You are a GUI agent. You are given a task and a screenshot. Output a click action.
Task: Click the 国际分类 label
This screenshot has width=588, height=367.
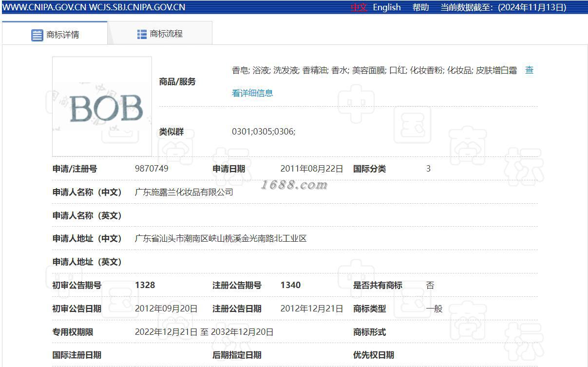tap(369, 169)
